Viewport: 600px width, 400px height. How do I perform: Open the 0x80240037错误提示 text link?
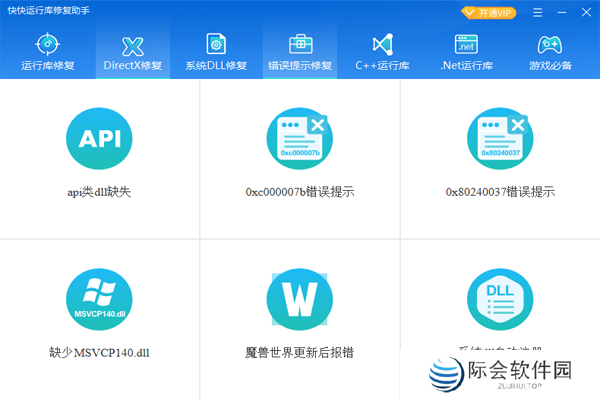coord(500,192)
